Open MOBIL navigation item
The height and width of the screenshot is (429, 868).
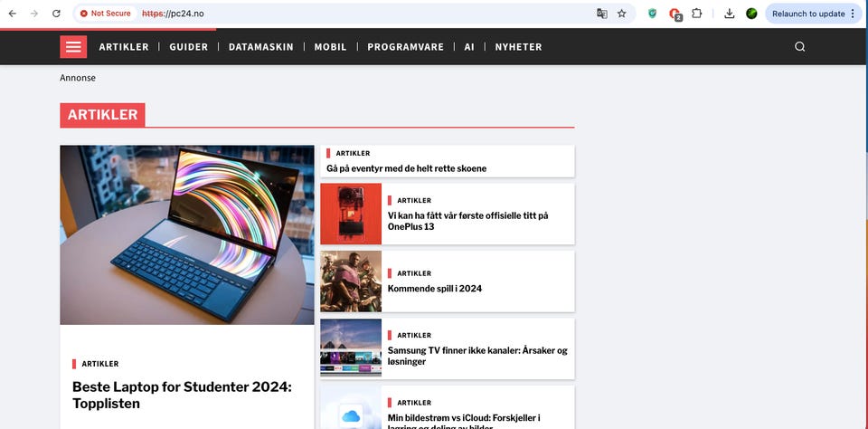point(331,47)
